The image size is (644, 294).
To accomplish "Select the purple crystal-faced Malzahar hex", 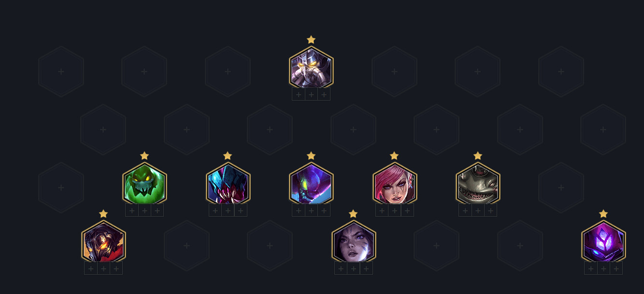I will click(603, 242).
